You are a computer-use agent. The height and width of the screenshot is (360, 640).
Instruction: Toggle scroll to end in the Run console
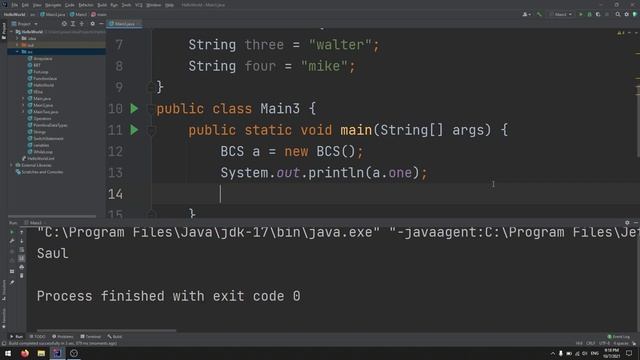(x=22, y=258)
